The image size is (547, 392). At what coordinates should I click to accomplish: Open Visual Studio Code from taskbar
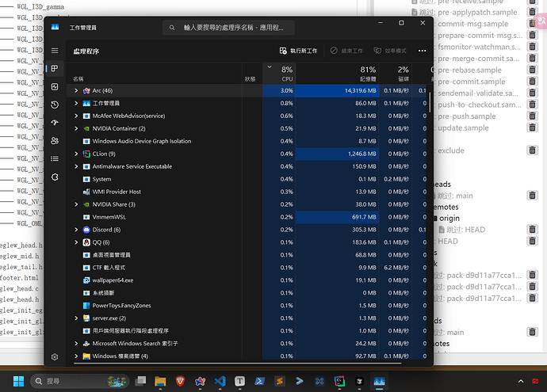[220, 381]
